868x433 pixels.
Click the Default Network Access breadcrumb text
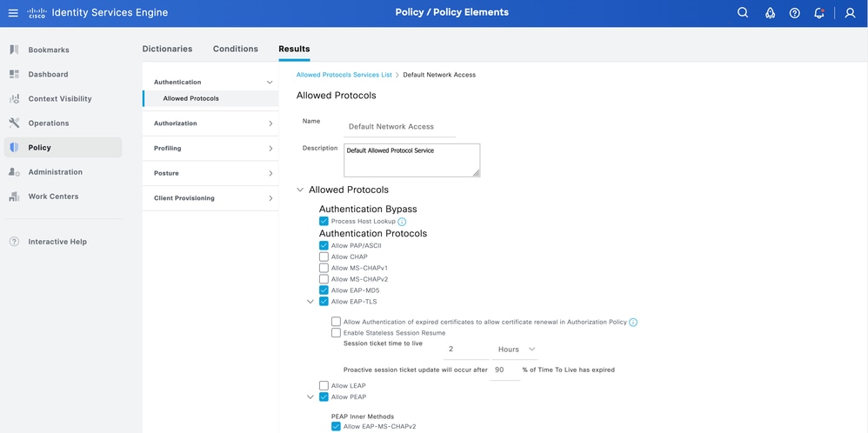tap(439, 75)
